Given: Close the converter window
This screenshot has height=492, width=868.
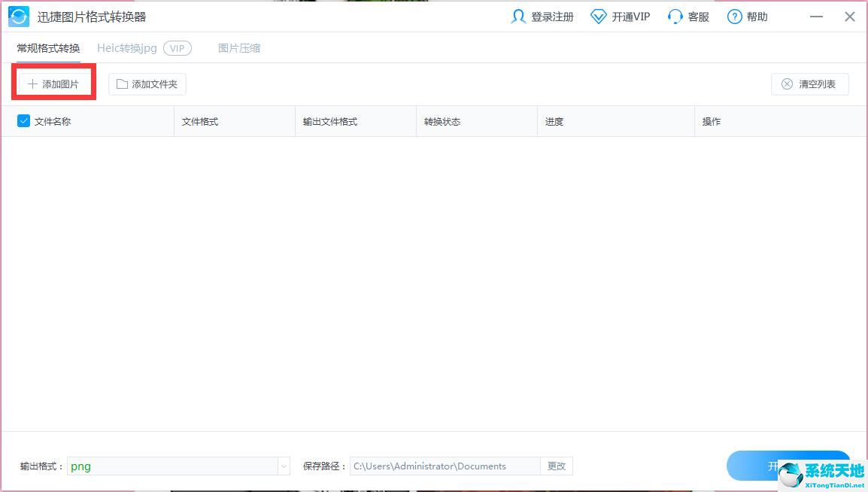Looking at the screenshot, I should [x=850, y=17].
